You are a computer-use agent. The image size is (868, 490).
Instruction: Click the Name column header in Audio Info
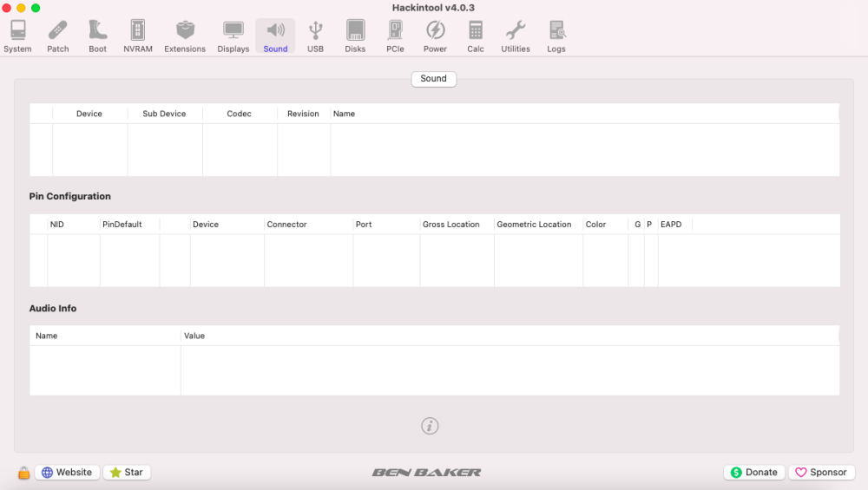point(105,336)
